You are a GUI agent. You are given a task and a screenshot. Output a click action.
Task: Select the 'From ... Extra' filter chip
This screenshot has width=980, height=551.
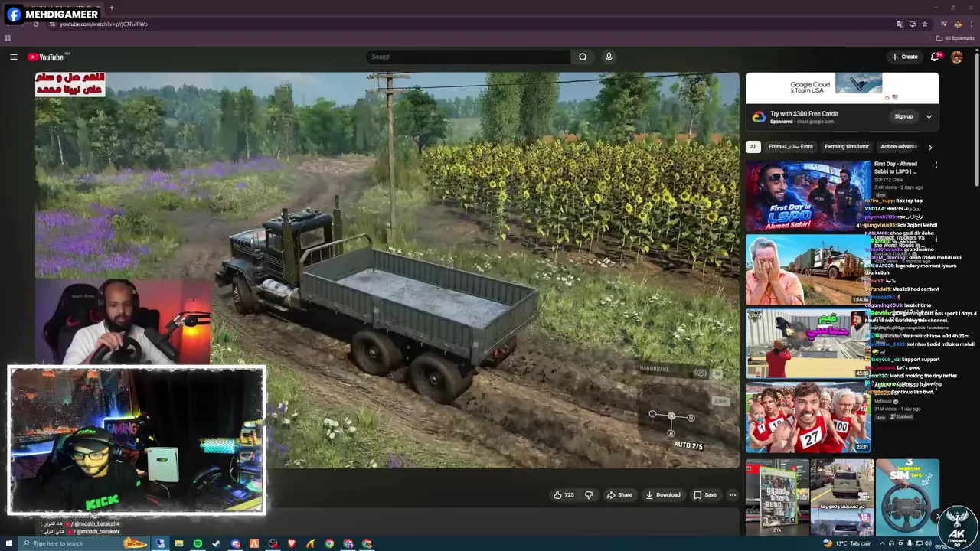(x=790, y=147)
